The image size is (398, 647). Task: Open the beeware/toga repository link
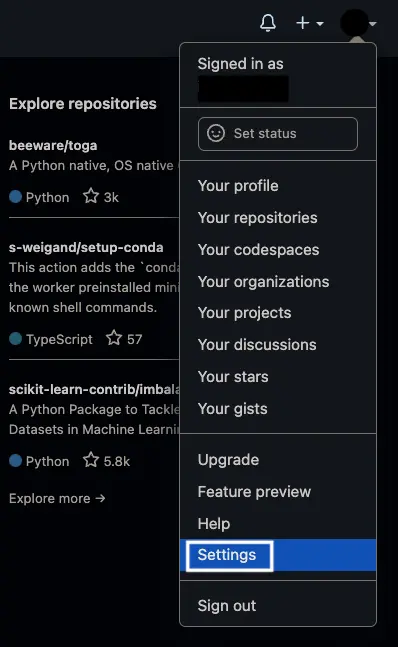(x=53, y=146)
